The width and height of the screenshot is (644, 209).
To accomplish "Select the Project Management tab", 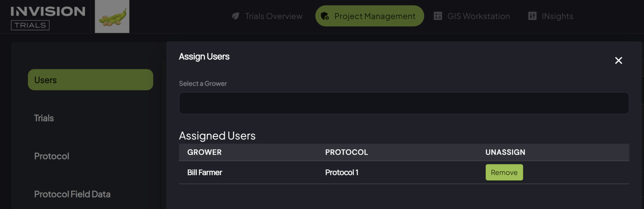I will (370, 16).
